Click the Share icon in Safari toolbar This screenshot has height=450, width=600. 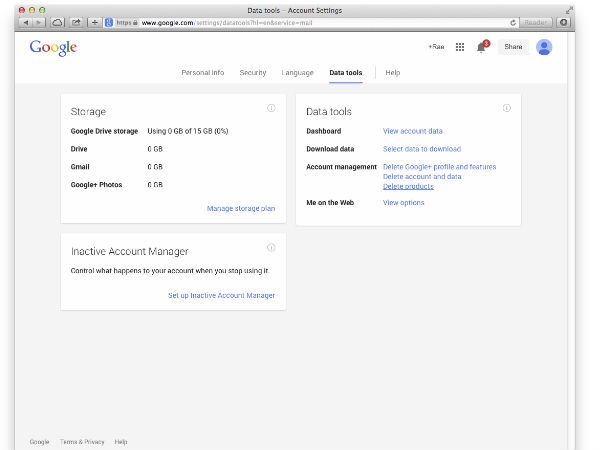(x=77, y=23)
